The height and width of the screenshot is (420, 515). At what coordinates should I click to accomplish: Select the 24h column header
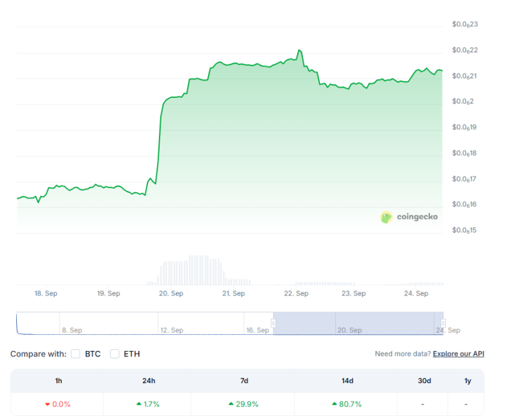click(148, 380)
